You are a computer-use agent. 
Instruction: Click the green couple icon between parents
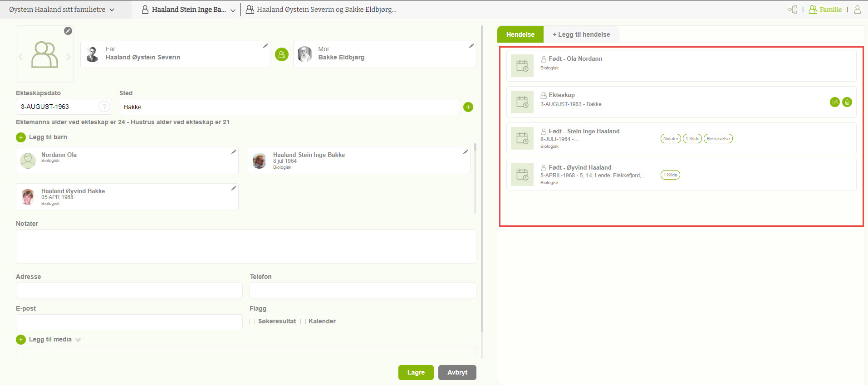(282, 55)
